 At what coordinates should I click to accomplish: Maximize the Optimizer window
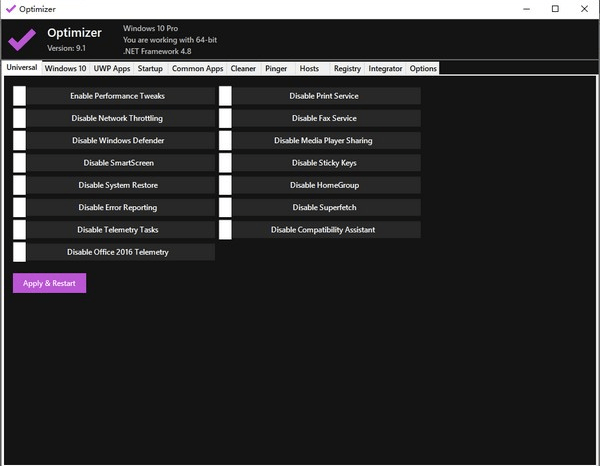[555, 9]
